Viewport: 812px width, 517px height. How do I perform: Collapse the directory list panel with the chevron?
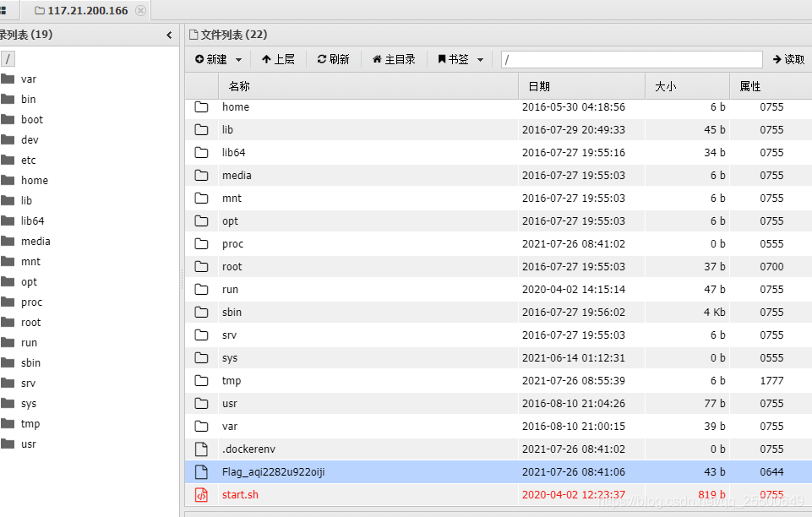point(168,35)
